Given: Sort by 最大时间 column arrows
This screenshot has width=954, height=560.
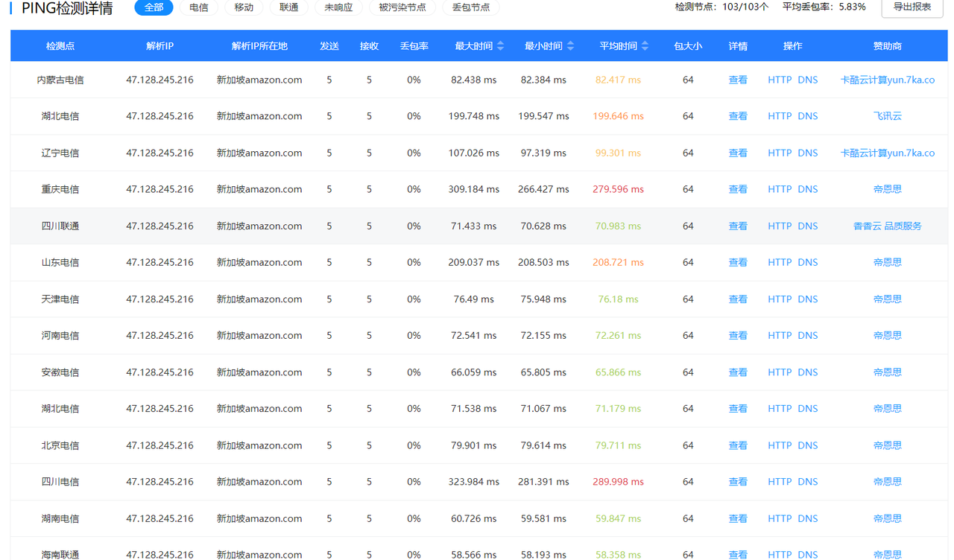Looking at the screenshot, I should 500,46.
